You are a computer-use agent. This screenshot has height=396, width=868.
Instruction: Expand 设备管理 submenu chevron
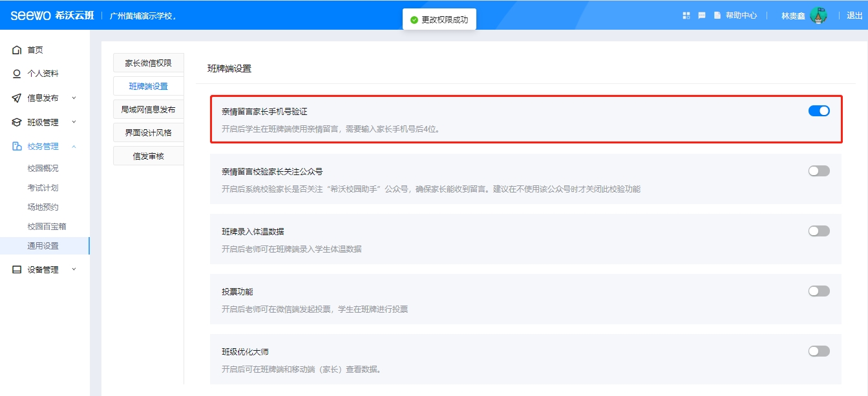(74, 270)
